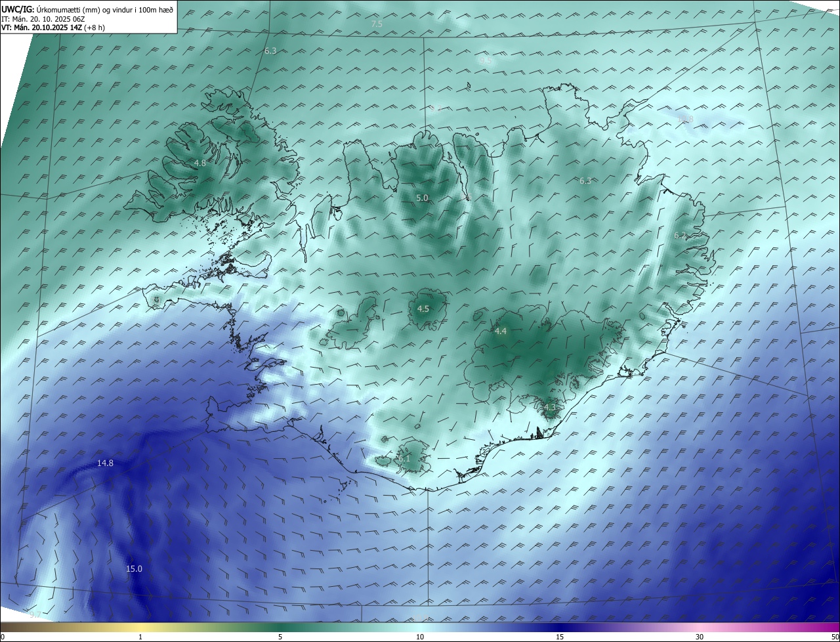
Task: Click the colorbar tick label 0
Action: (2, 637)
